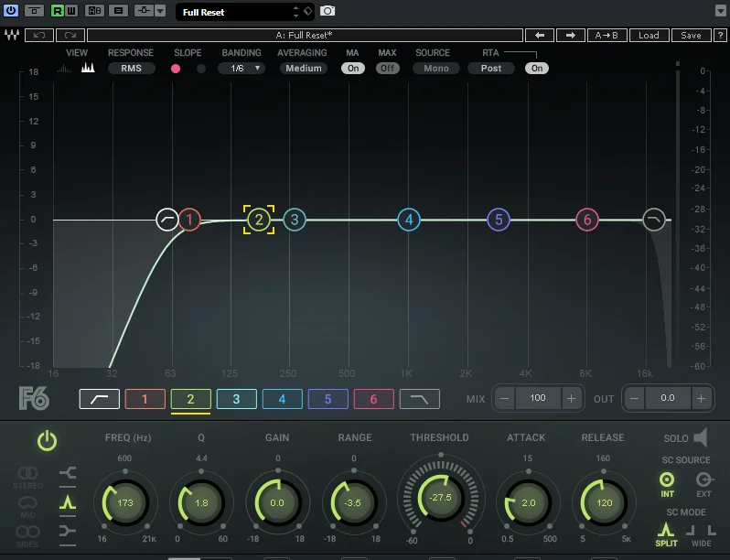Change averaging from Medium
The image size is (730, 560).
click(x=304, y=68)
